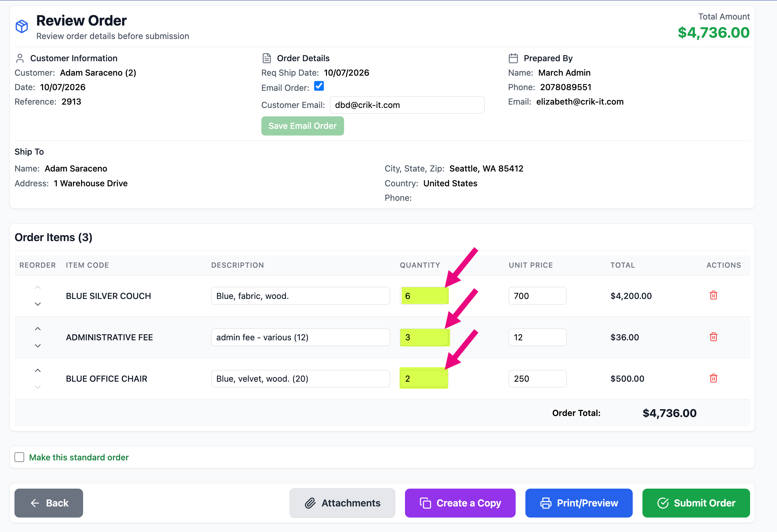Viewport: 777px width, 532px height.
Task: Delete the BLUE OFFICE CHAIR row
Action: [713, 378]
